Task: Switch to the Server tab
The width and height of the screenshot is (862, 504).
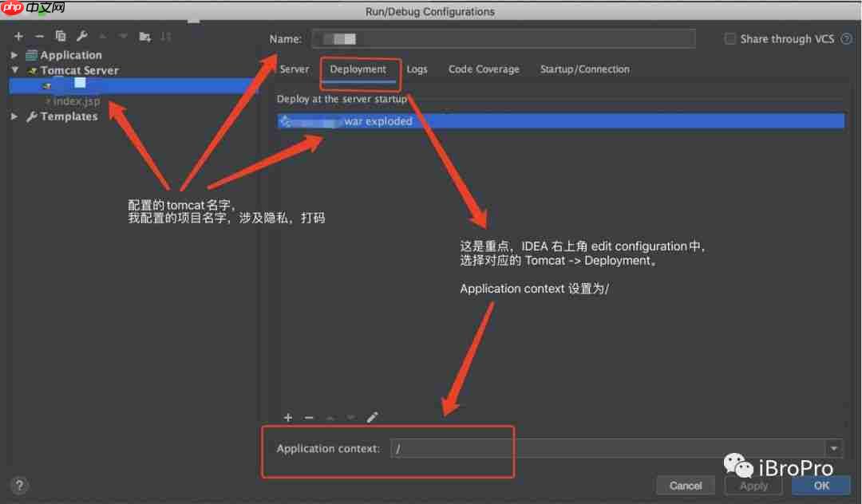Action: (294, 69)
